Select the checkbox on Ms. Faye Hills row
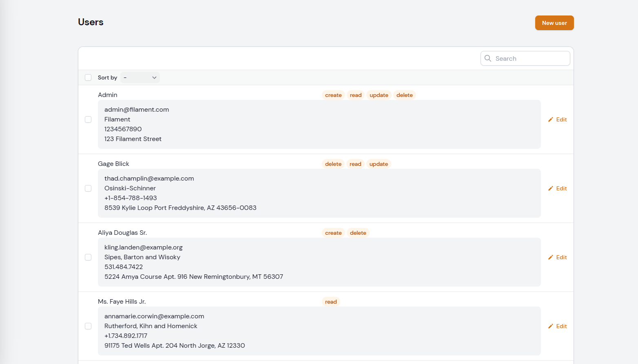638x364 pixels. (x=88, y=326)
